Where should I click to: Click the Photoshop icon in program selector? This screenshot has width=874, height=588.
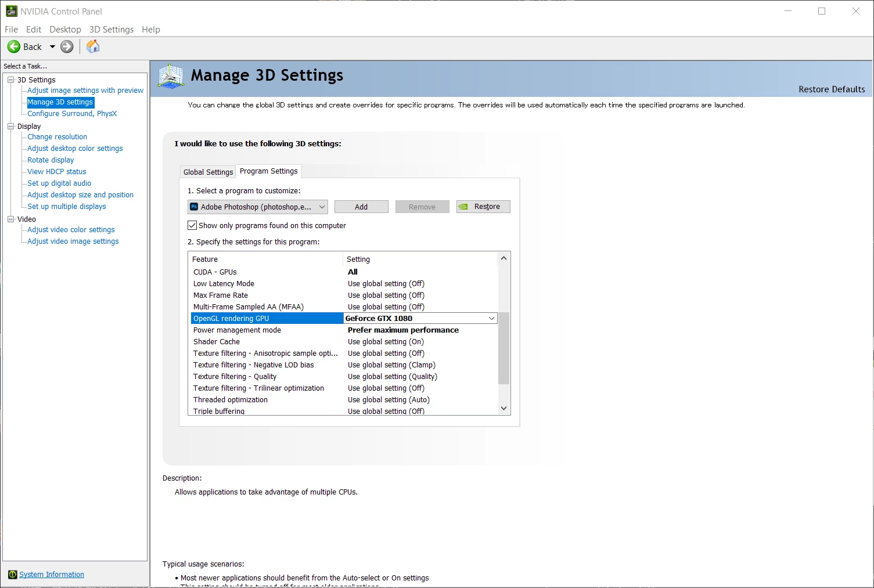pos(195,207)
